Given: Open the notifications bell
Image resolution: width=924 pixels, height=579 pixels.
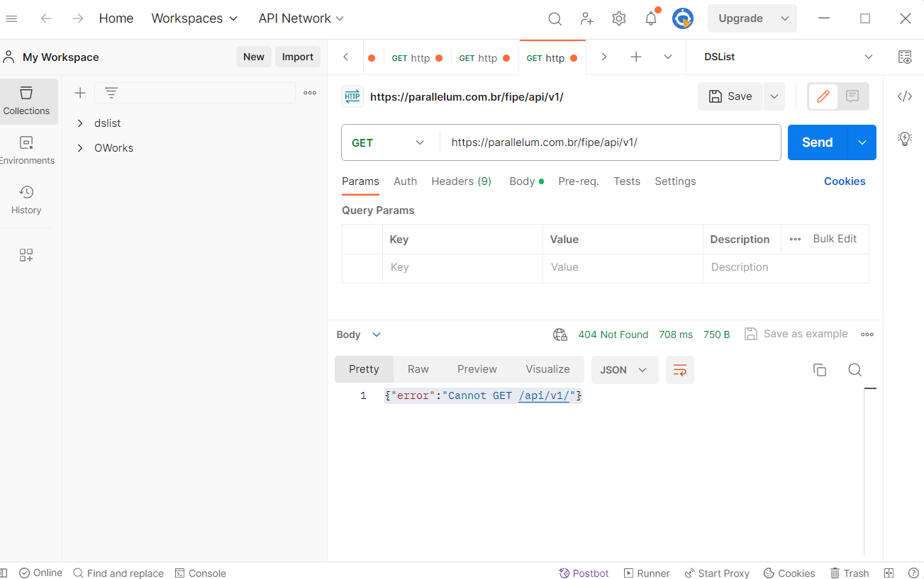Looking at the screenshot, I should (651, 18).
